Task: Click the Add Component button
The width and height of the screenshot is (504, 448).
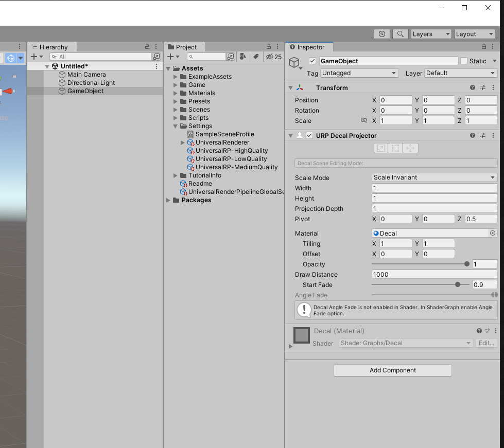Action: (392, 370)
